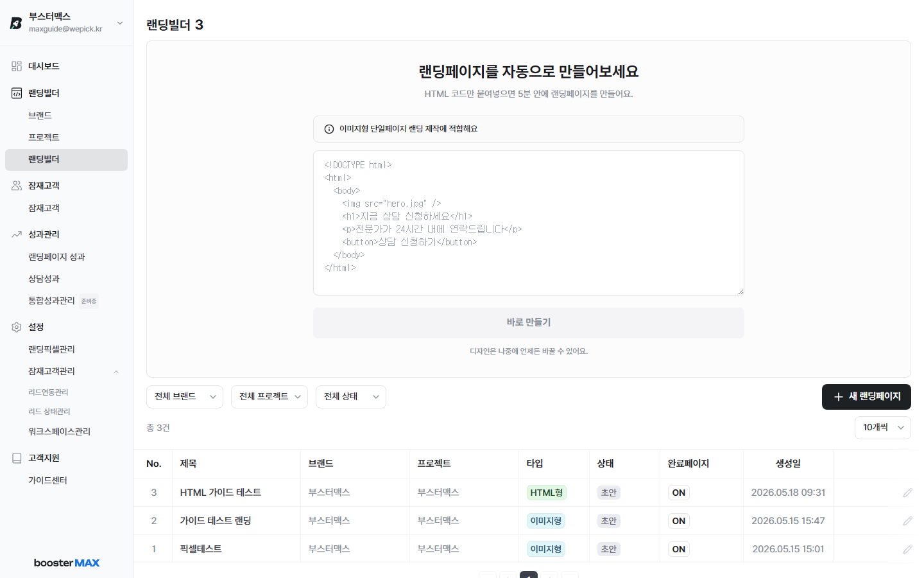Click the 랜딩빌더 code window icon
This screenshot has height=578, width=924.
[17, 93]
